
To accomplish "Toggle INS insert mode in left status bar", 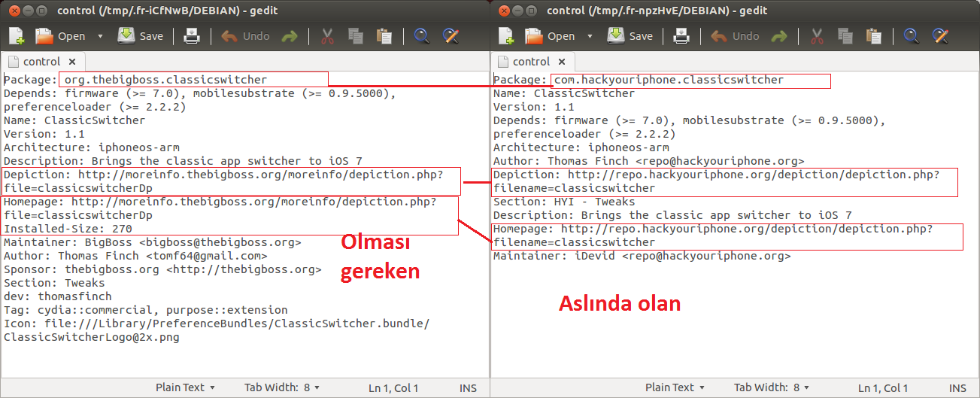I will pyautogui.click(x=468, y=388).
